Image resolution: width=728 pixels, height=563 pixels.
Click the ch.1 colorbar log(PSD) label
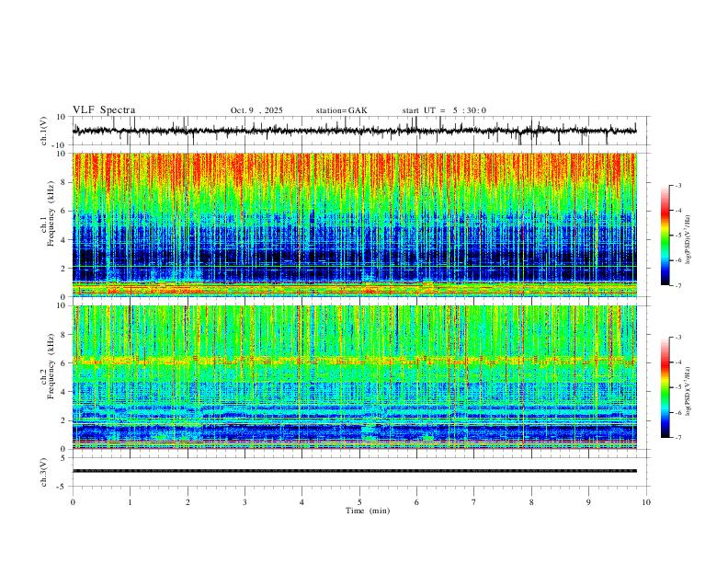[688, 240]
